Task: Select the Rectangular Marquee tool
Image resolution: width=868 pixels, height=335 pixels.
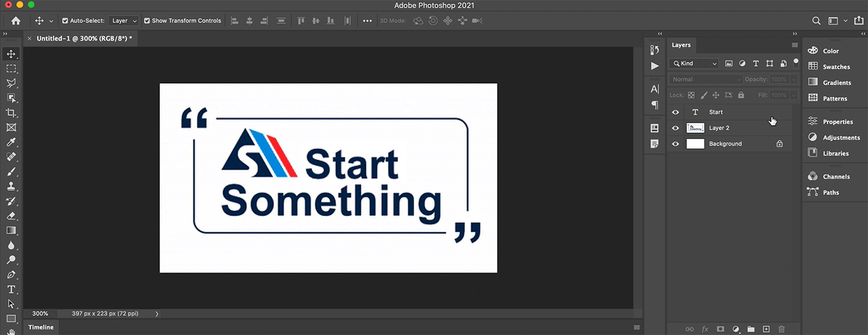Action: (x=11, y=69)
